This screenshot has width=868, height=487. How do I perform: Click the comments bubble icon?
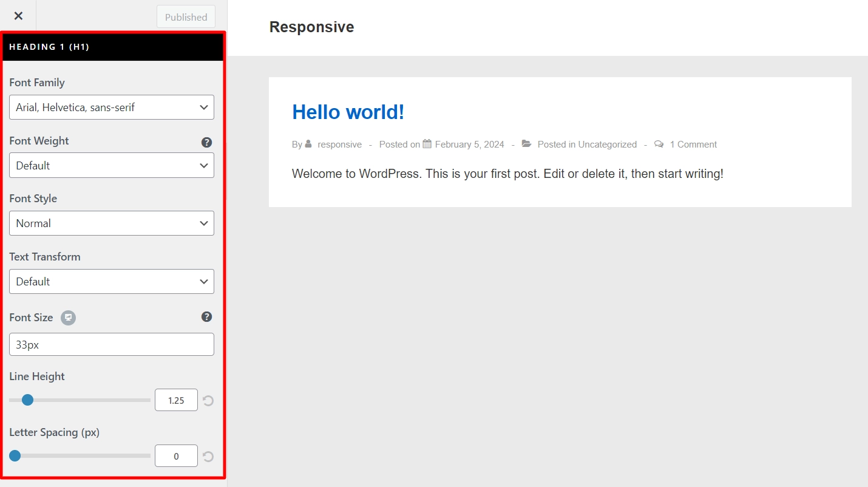tap(659, 144)
